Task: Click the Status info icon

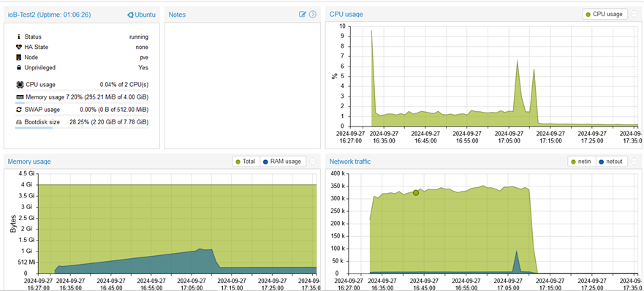Action: click(18, 37)
